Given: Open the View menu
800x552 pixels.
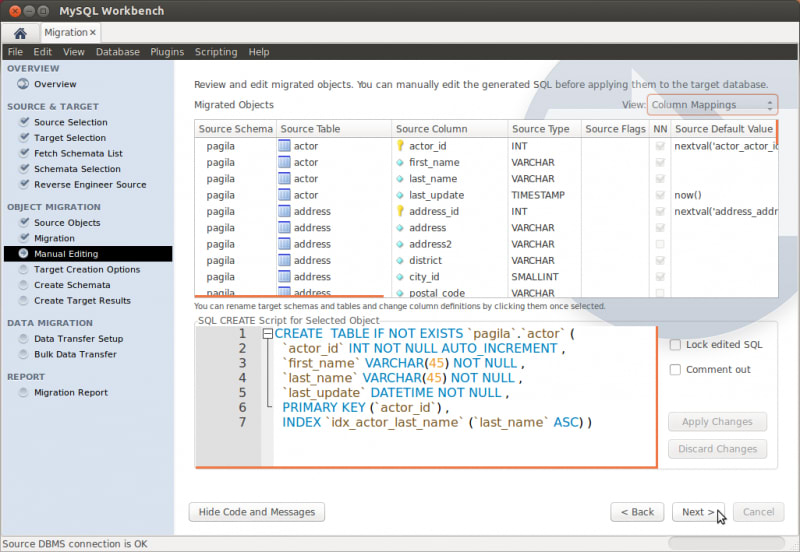Looking at the screenshot, I should [x=73, y=52].
